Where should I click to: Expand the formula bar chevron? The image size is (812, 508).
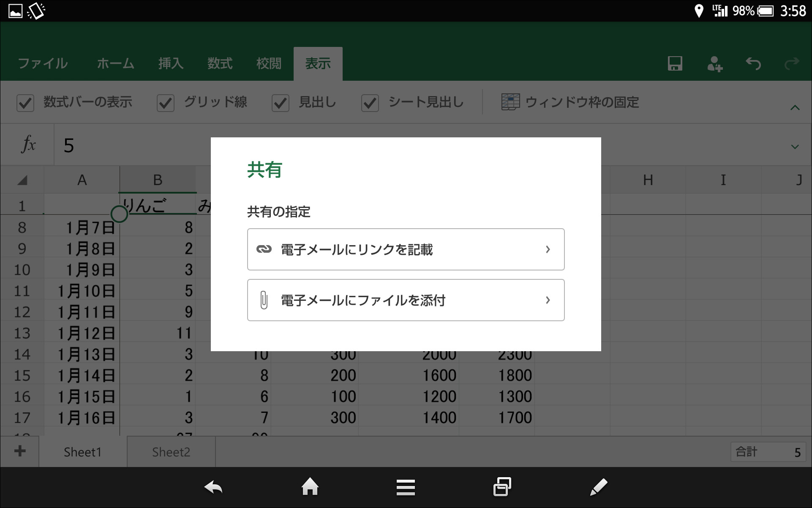coord(794,146)
